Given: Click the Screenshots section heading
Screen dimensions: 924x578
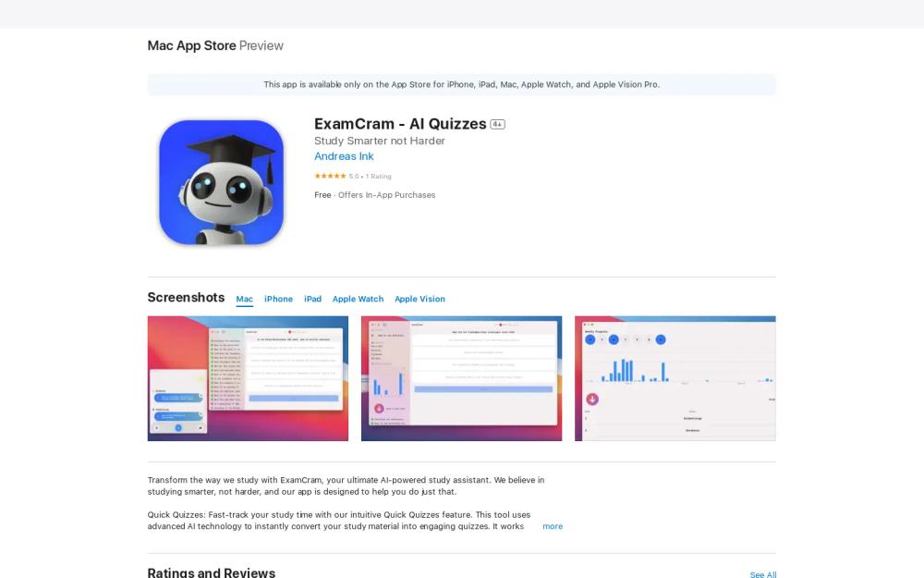Looking at the screenshot, I should point(186,297).
